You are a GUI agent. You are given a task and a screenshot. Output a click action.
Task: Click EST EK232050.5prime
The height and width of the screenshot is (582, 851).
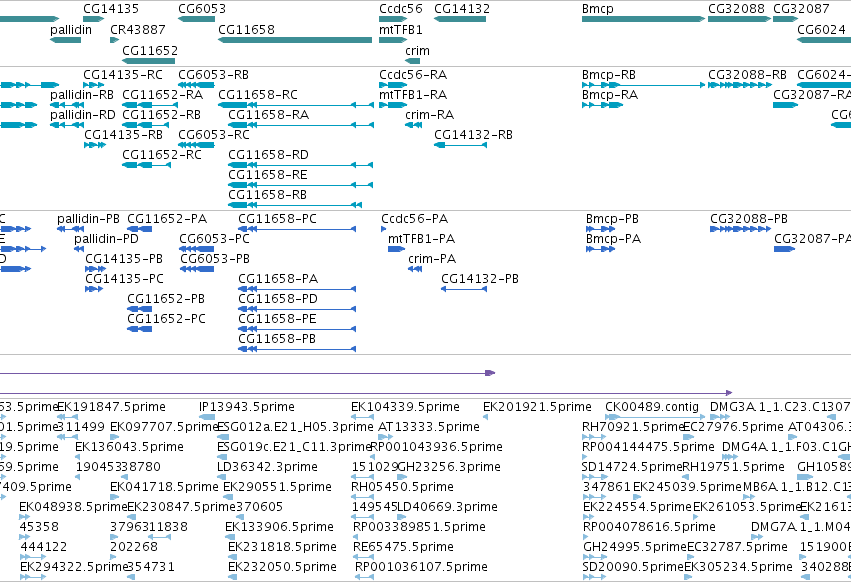point(233,577)
